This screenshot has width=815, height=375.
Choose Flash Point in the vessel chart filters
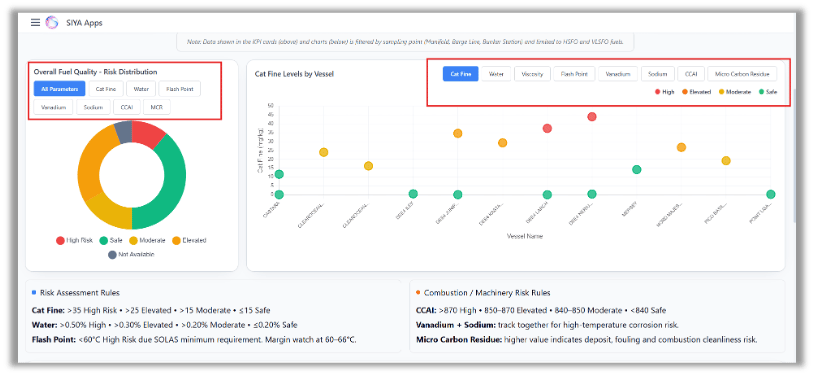pos(574,74)
